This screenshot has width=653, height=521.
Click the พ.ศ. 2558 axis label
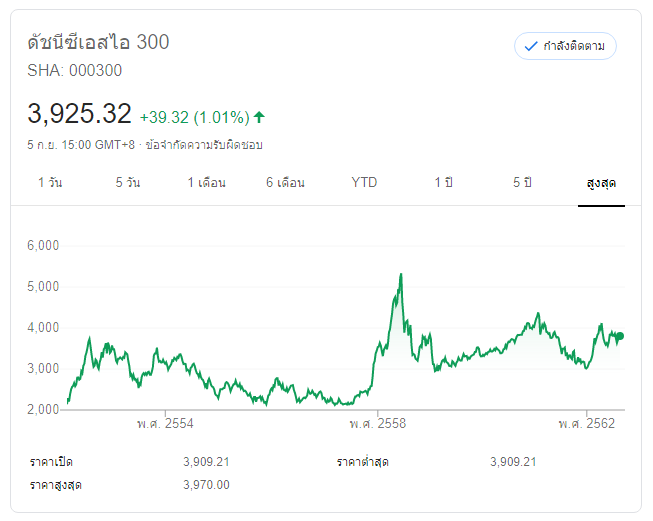pyautogui.click(x=377, y=424)
